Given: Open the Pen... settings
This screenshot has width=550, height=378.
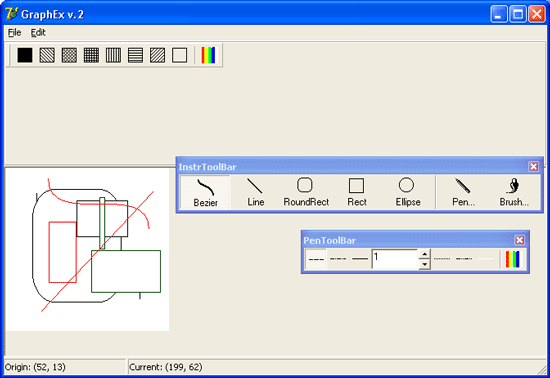Looking at the screenshot, I should pyautogui.click(x=463, y=192).
